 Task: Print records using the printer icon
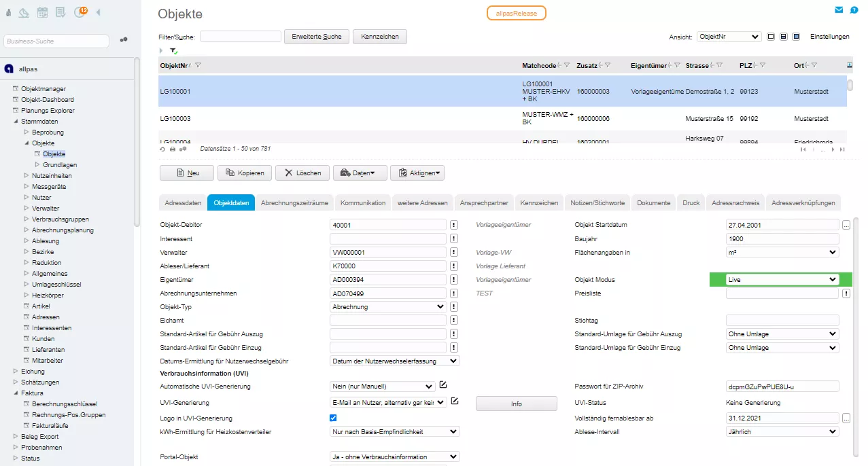pos(173,149)
